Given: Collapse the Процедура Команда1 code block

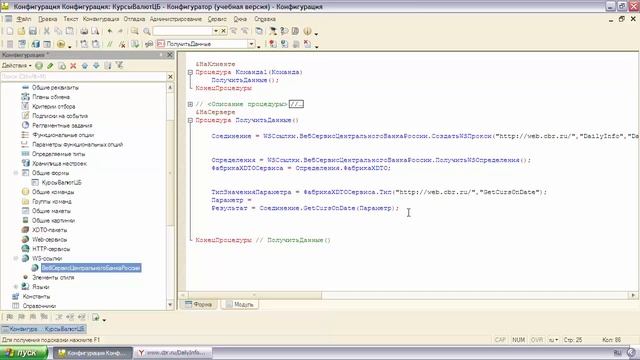Looking at the screenshot, I should (x=190, y=72).
